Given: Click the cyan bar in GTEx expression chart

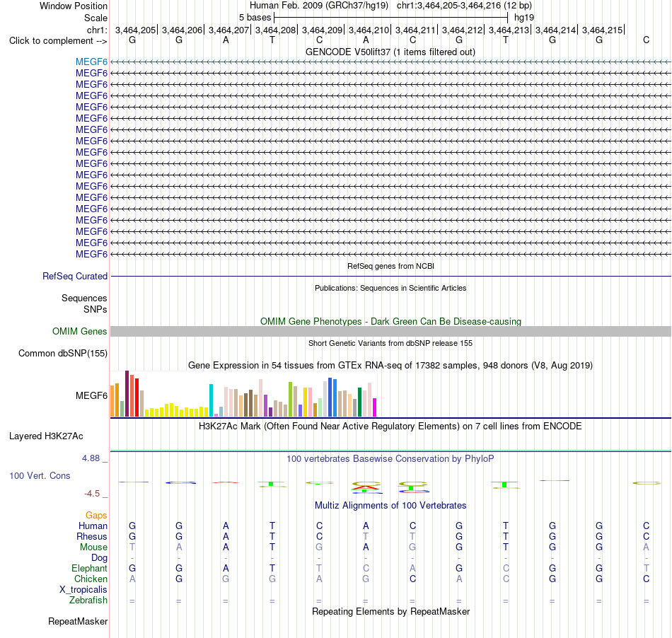Looking at the screenshot, I should 212,400.
